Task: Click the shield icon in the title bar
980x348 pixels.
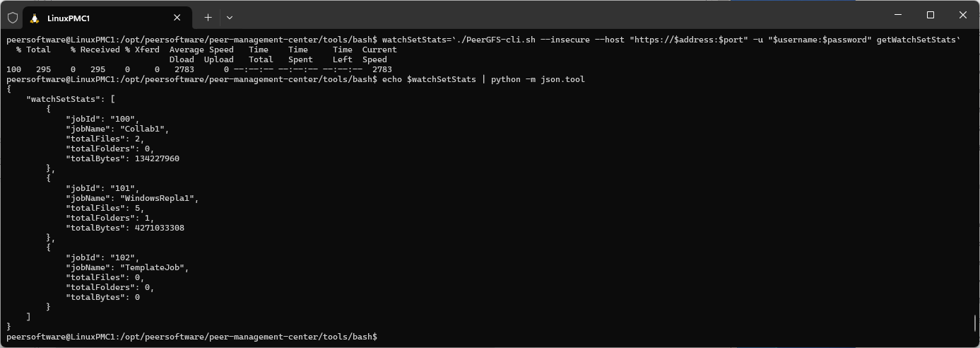Action: (x=12, y=18)
